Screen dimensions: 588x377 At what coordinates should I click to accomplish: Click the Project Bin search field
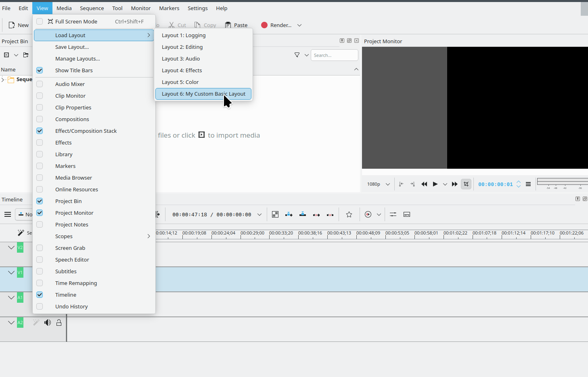(x=334, y=55)
